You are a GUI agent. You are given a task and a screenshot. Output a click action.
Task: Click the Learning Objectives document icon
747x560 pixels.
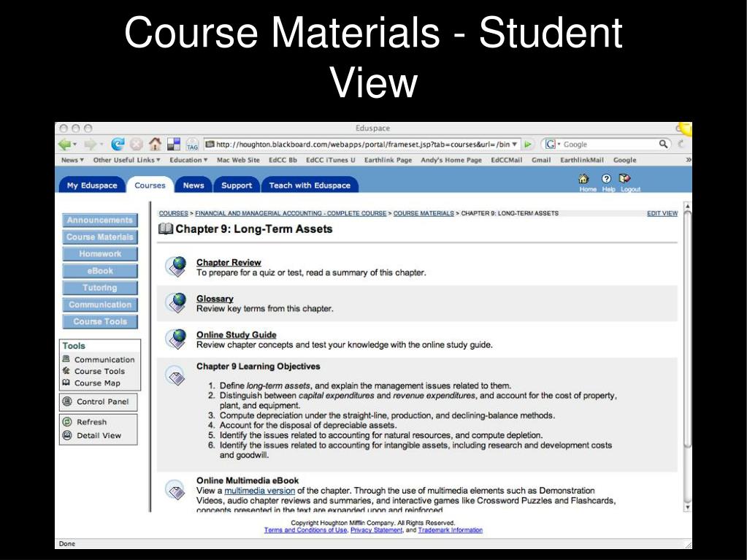coord(175,376)
